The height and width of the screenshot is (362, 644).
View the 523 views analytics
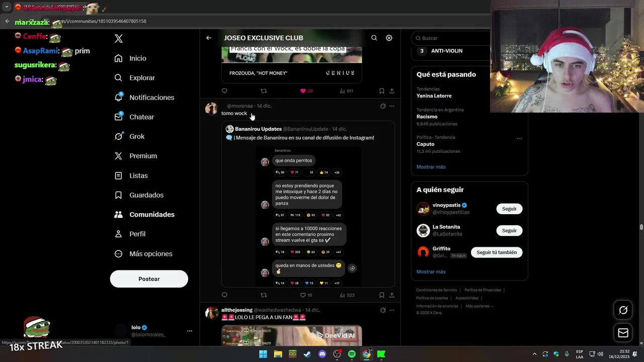tap(347, 295)
